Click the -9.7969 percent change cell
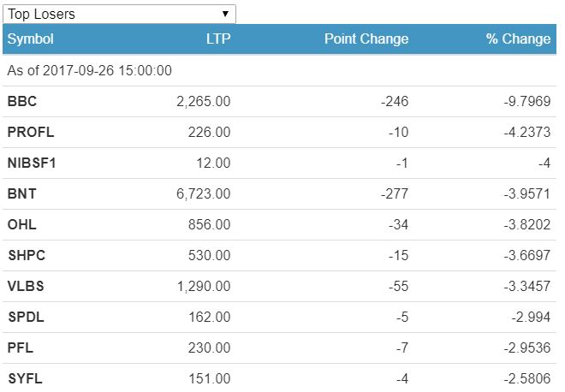Screen dimensions: 565x392 (x=527, y=101)
